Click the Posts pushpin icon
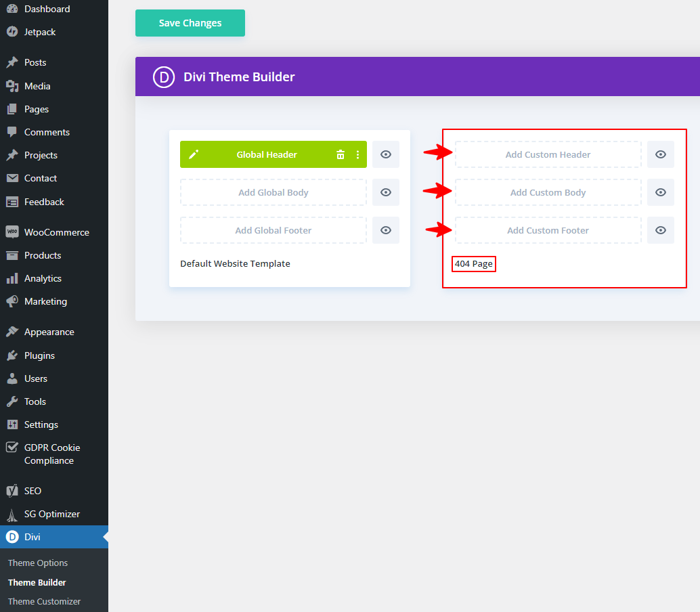The width and height of the screenshot is (700, 612). [12, 62]
